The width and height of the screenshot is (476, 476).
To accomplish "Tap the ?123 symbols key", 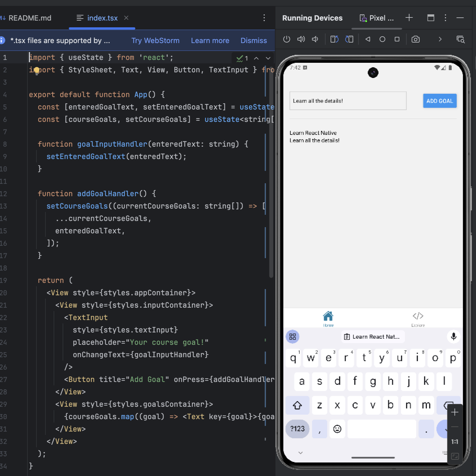I will coord(297,429).
